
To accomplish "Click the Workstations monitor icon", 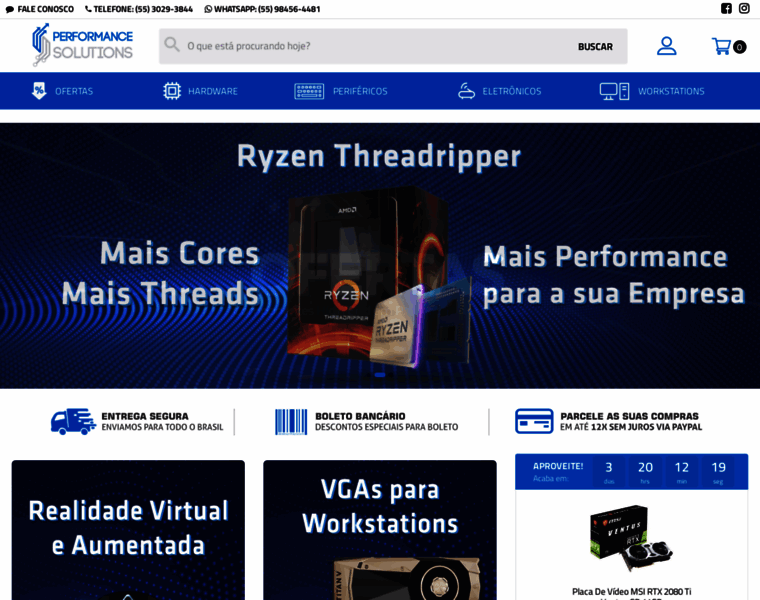I will (x=614, y=91).
